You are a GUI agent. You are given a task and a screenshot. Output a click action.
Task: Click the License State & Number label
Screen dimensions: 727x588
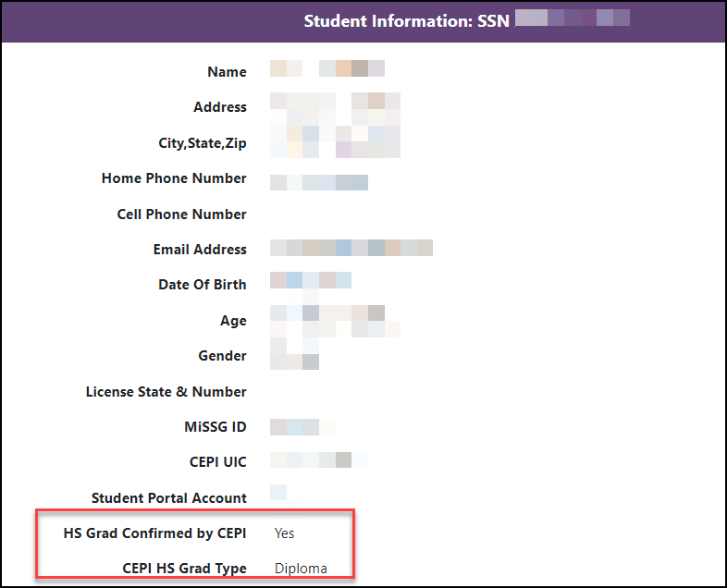[166, 392]
